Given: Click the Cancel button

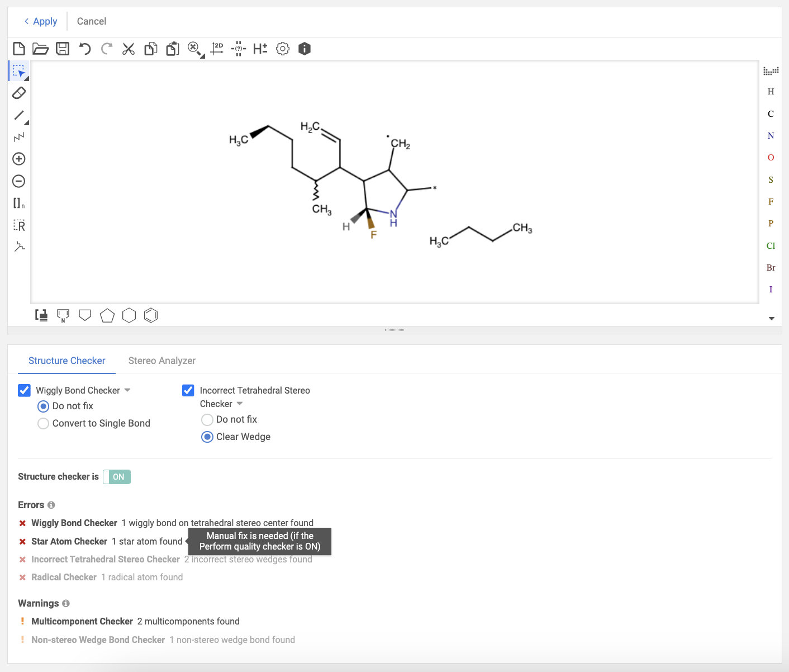Looking at the screenshot, I should (92, 21).
